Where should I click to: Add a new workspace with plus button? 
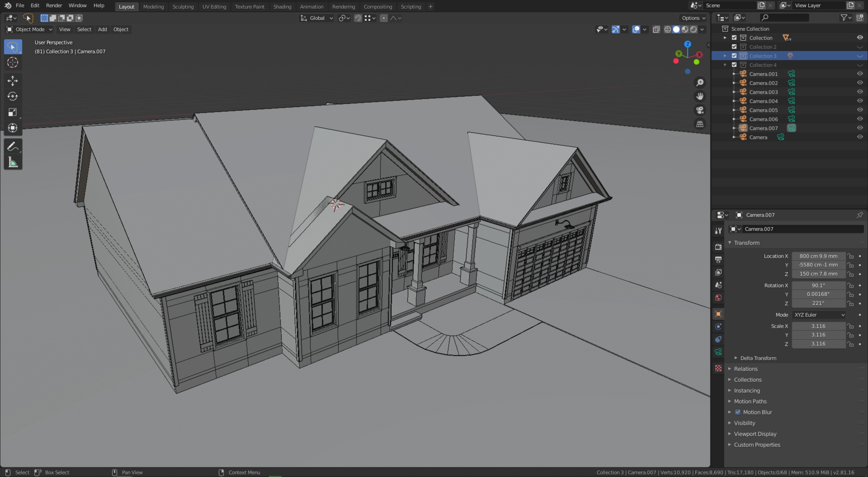coord(430,7)
